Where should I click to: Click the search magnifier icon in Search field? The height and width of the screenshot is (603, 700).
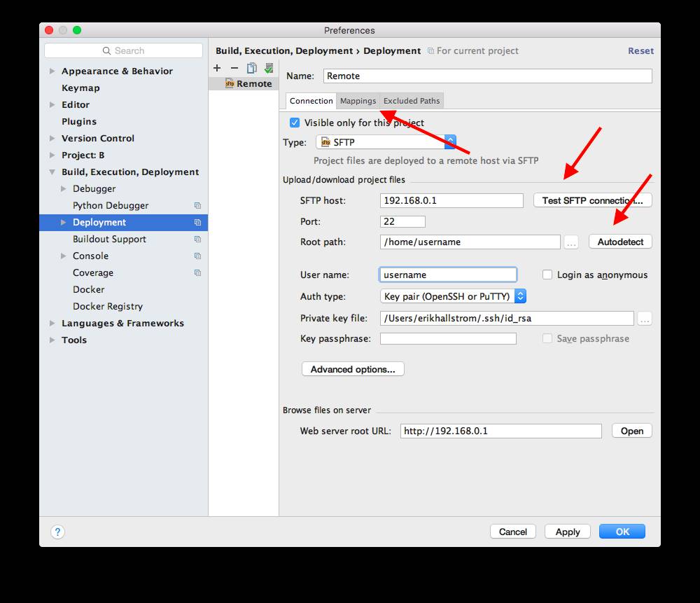106,50
